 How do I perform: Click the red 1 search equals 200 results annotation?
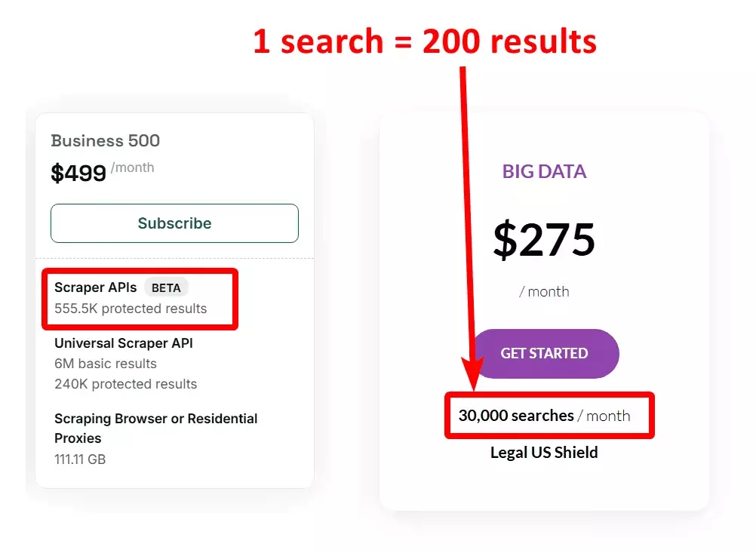click(x=425, y=41)
